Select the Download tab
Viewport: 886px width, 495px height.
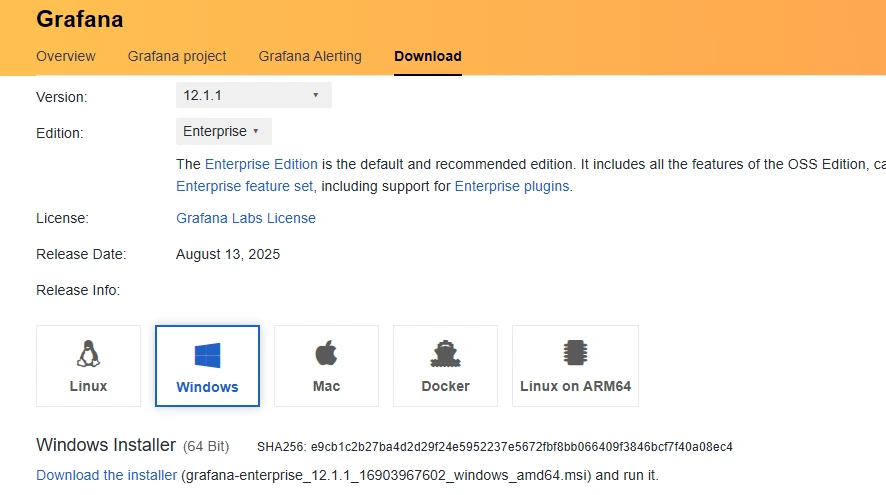coord(428,56)
